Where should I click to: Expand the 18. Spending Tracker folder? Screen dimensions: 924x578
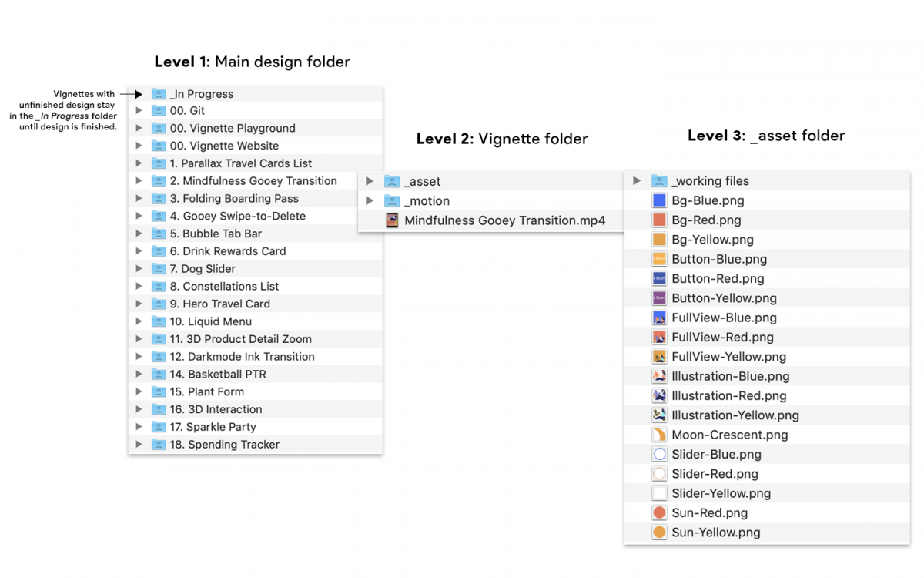click(x=139, y=444)
